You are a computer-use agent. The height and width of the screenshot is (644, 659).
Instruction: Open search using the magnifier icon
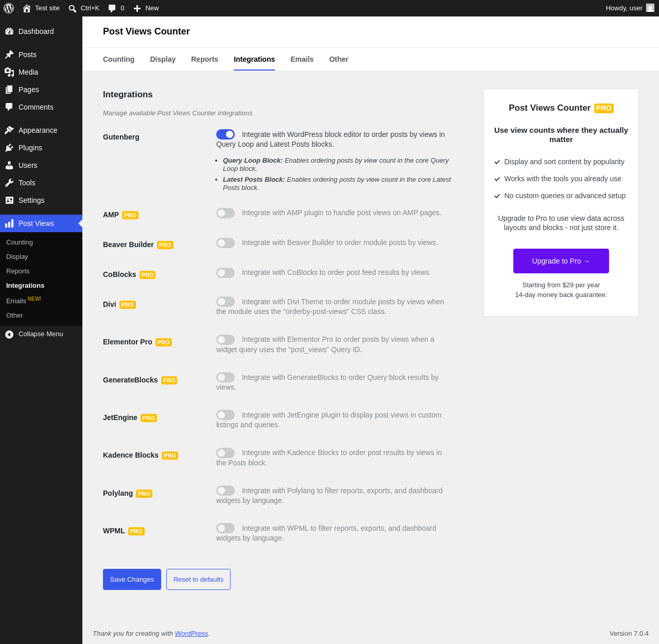coord(73,8)
